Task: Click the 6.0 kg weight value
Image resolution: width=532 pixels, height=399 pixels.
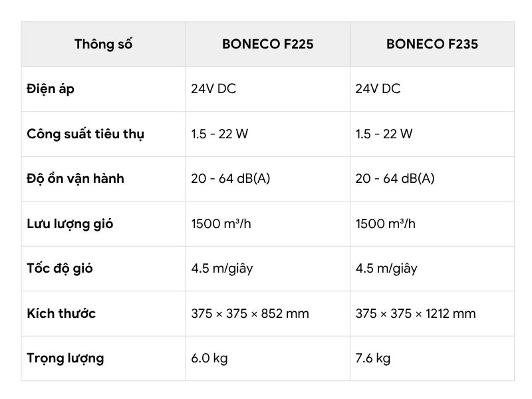Action: [x=209, y=358]
